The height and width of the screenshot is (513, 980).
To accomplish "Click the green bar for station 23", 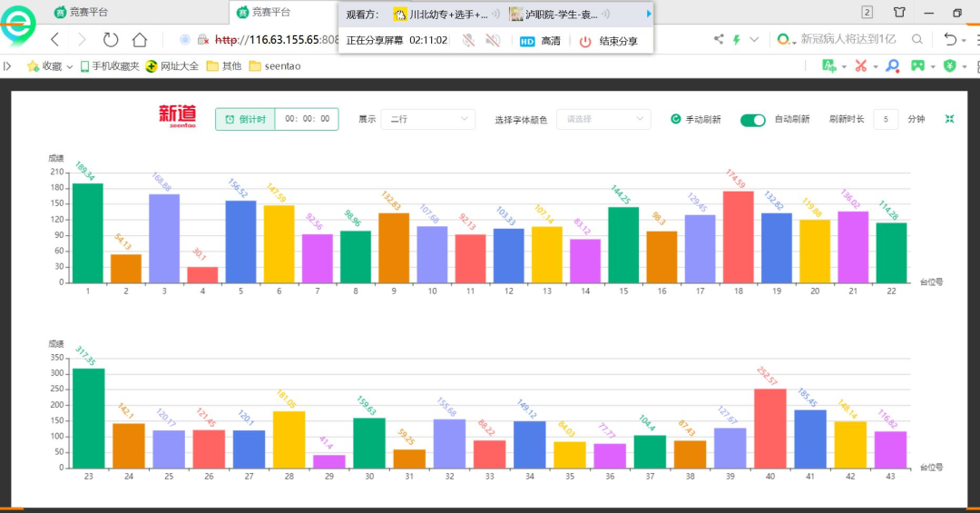I will [88, 418].
